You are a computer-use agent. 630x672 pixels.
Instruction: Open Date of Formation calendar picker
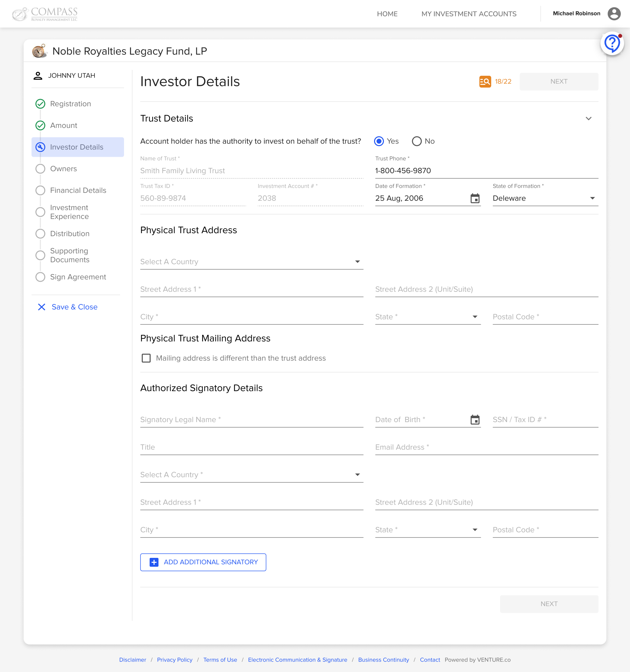click(475, 198)
